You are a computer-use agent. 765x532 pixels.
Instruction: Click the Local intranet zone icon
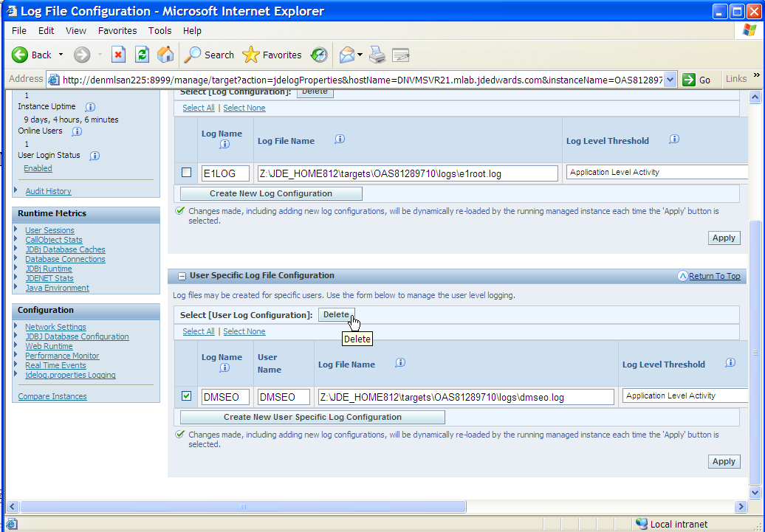642,524
